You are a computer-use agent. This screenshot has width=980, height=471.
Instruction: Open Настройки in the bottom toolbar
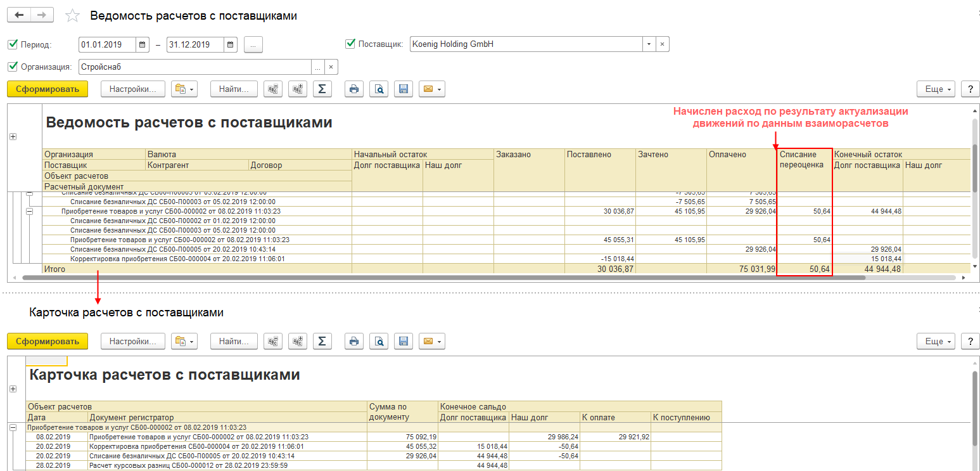[133, 342]
